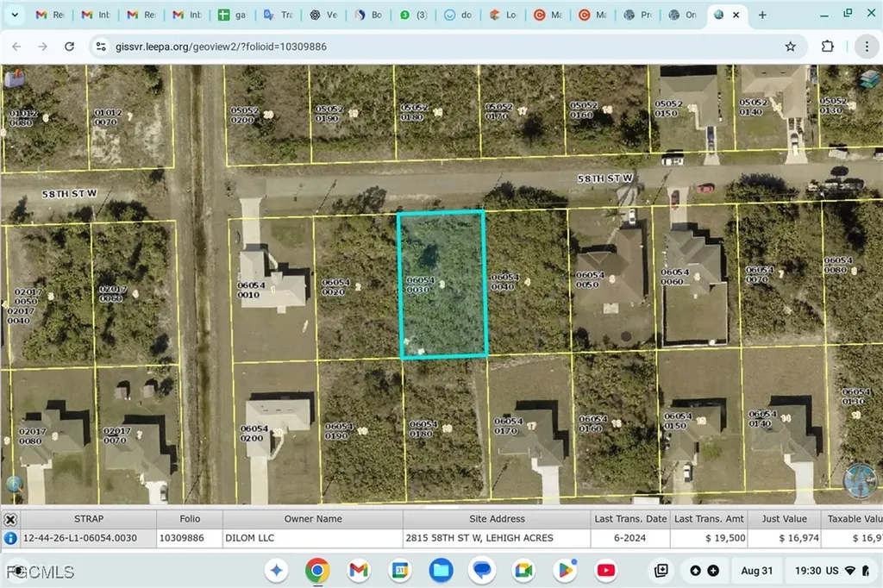Viewport: 883px width, 588px height.
Task: Switch to the Google Translate tab
Action: coord(278,15)
